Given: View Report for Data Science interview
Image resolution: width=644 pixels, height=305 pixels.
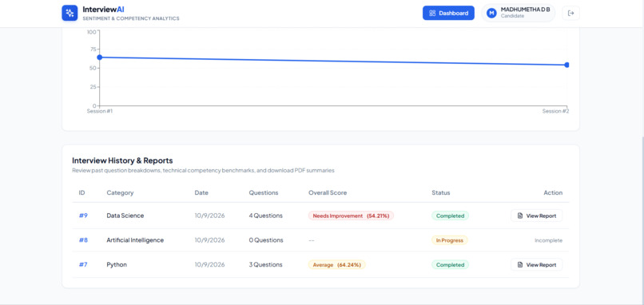Looking at the screenshot, I should (x=536, y=216).
